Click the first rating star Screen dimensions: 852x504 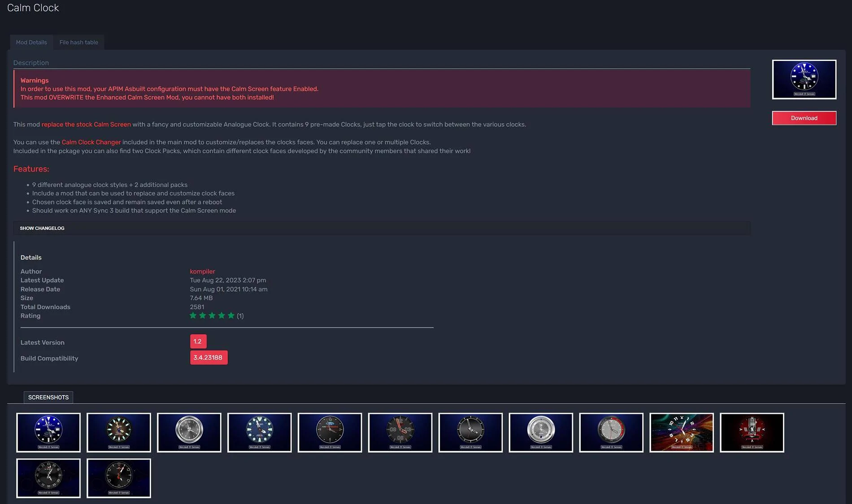pos(193,315)
